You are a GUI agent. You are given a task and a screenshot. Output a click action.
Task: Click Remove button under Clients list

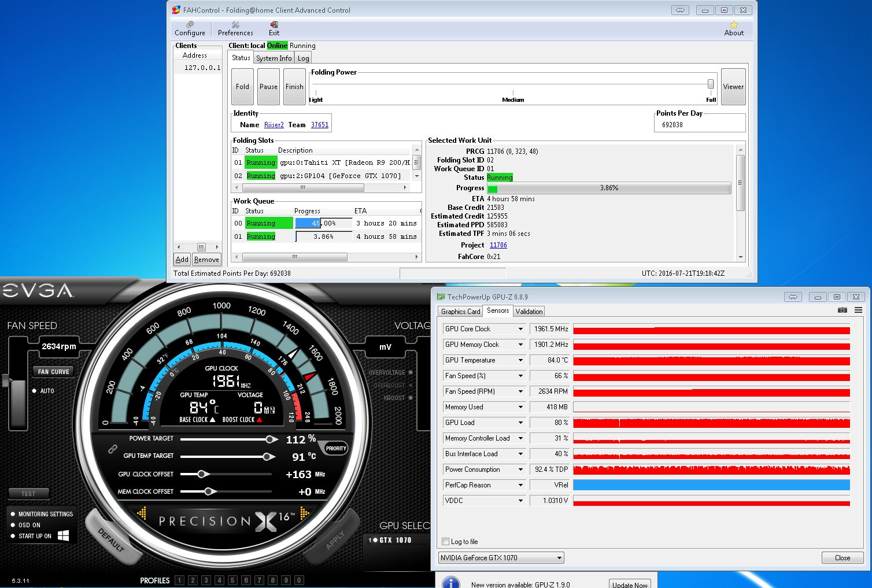[206, 260]
